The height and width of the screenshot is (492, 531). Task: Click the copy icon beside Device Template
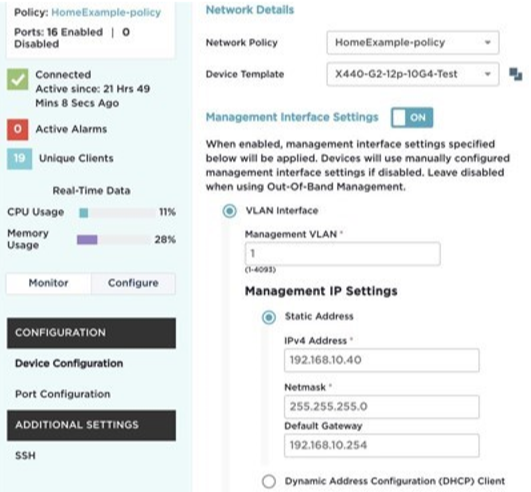tap(515, 74)
